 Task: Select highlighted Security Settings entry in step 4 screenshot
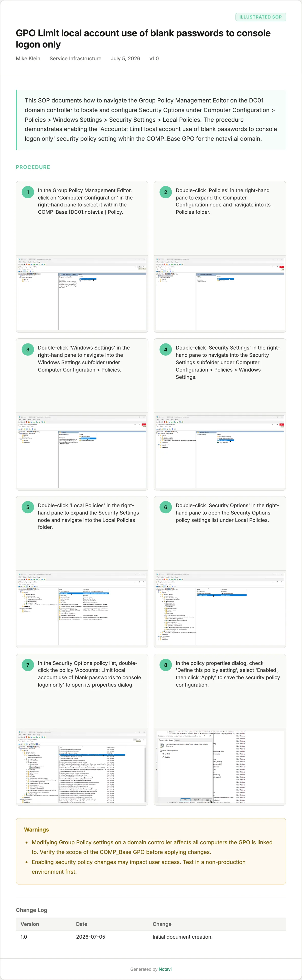click(226, 440)
